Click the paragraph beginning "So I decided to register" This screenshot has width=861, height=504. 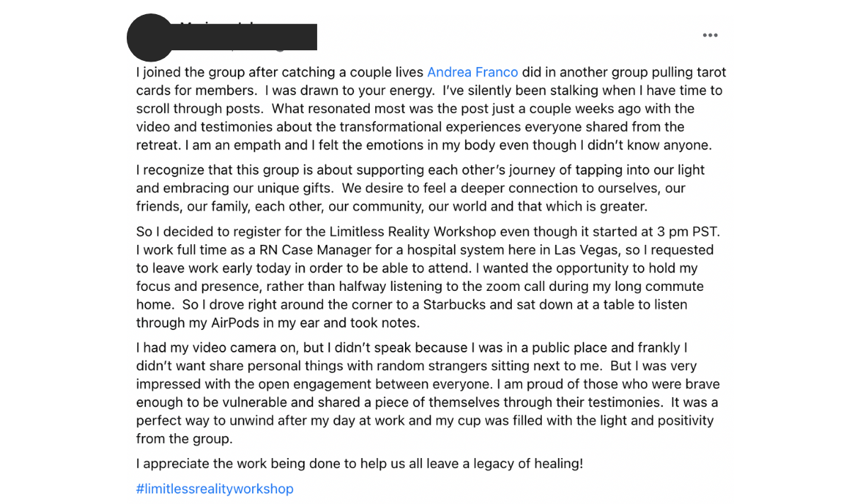coord(428,277)
